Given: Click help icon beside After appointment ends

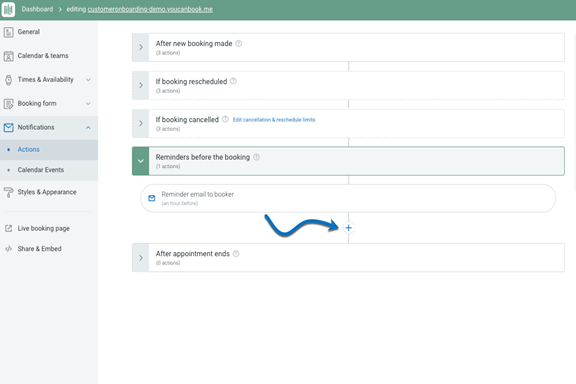Looking at the screenshot, I should click(236, 254).
